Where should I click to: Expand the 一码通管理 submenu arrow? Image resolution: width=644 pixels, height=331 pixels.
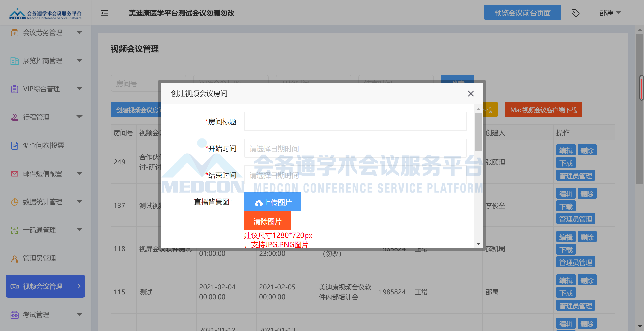(x=79, y=230)
